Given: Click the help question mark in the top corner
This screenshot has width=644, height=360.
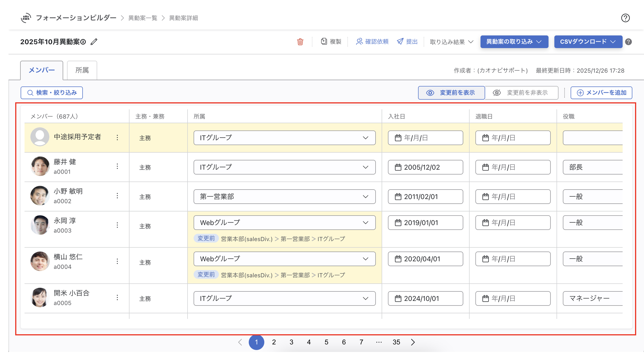Looking at the screenshot, I should pos(625,18).
